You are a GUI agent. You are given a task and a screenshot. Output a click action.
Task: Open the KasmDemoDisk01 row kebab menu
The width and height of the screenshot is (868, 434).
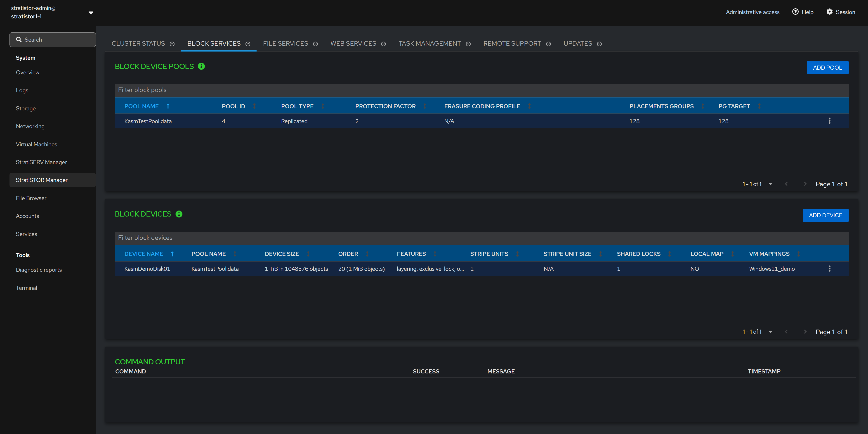point(829,269)
